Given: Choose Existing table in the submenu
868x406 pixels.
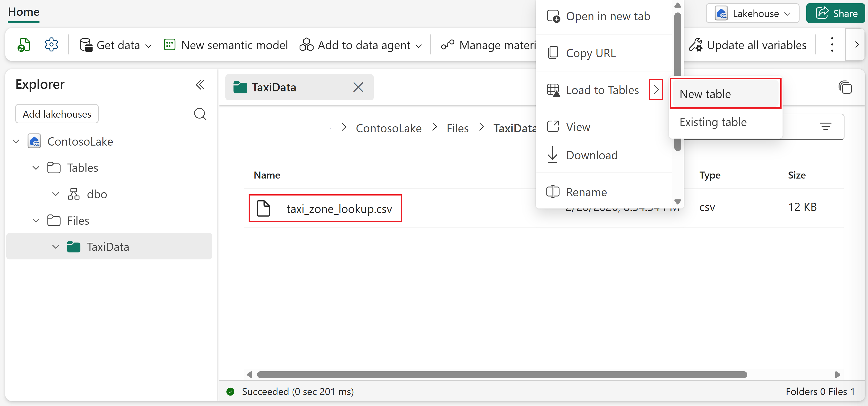Looking at the screenshot, I should [725, 122].
